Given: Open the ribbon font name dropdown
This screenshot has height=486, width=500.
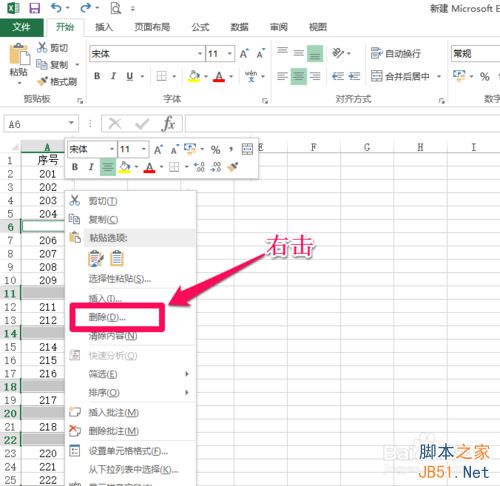Looking at the screenshot, I should (x=200, y=54).
